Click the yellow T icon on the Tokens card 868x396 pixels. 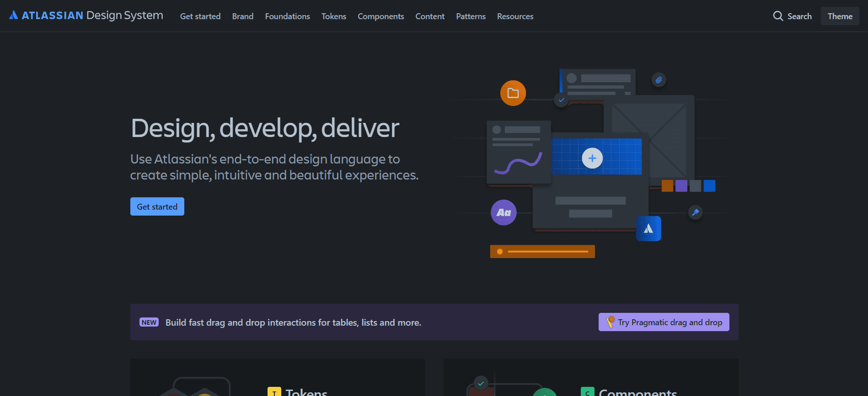[x=274, y=392]
